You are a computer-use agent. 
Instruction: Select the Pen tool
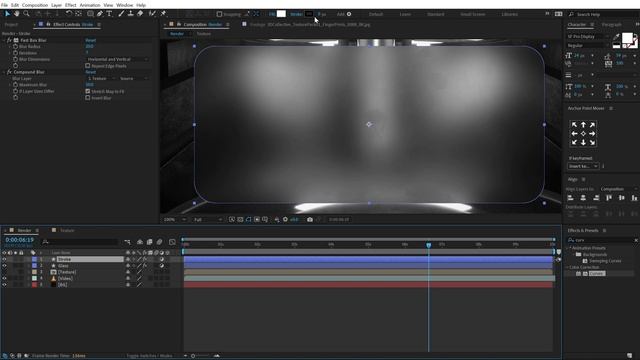100,14
